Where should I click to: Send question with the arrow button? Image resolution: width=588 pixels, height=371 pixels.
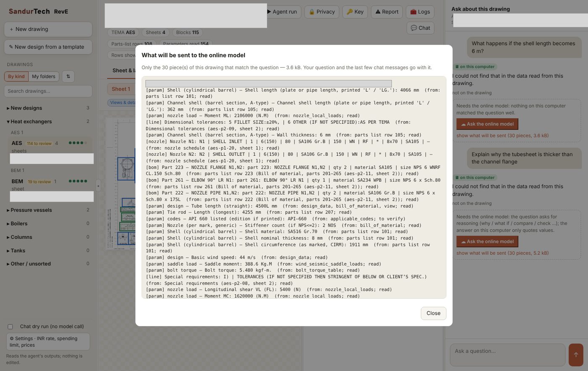pos(576,355)
